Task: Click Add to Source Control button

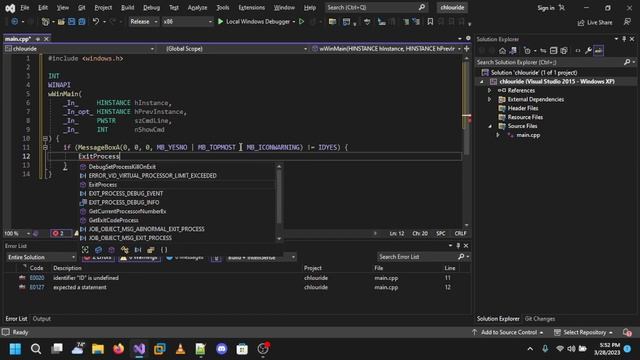Action: (x=508, y=332)
